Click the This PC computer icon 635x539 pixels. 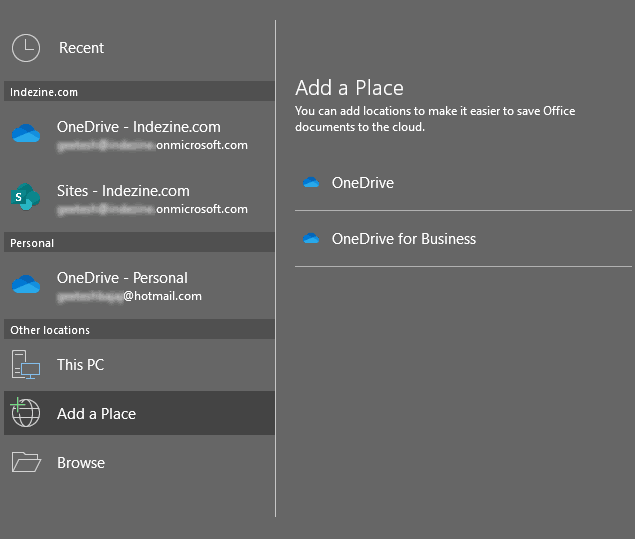click(25, 365)
